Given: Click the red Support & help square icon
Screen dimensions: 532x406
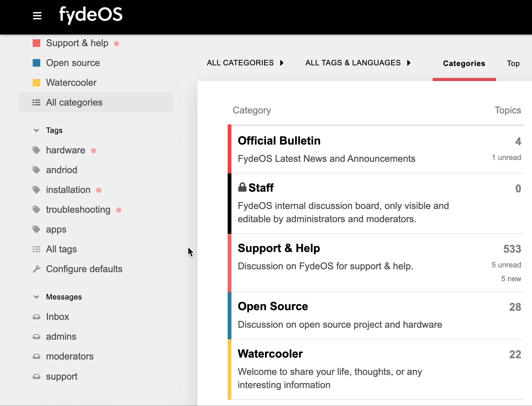Looking at the screenshot, I should (36, 43).
